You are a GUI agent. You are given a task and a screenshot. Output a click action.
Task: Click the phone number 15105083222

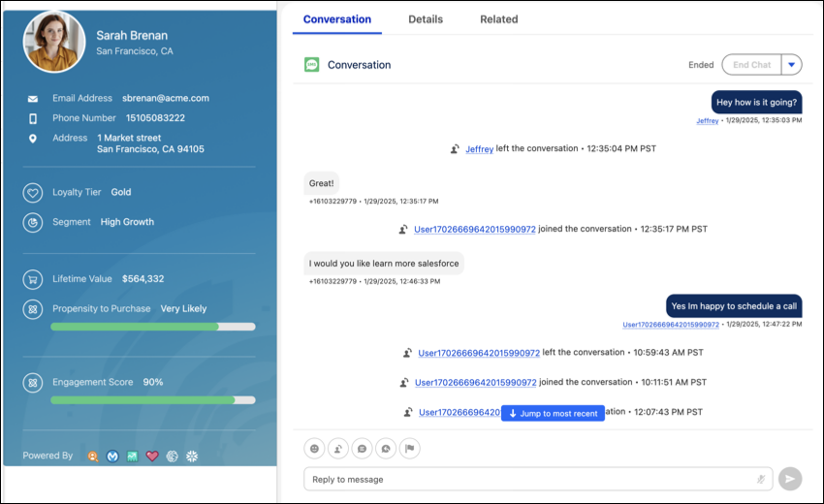click(x=155, y=118)
